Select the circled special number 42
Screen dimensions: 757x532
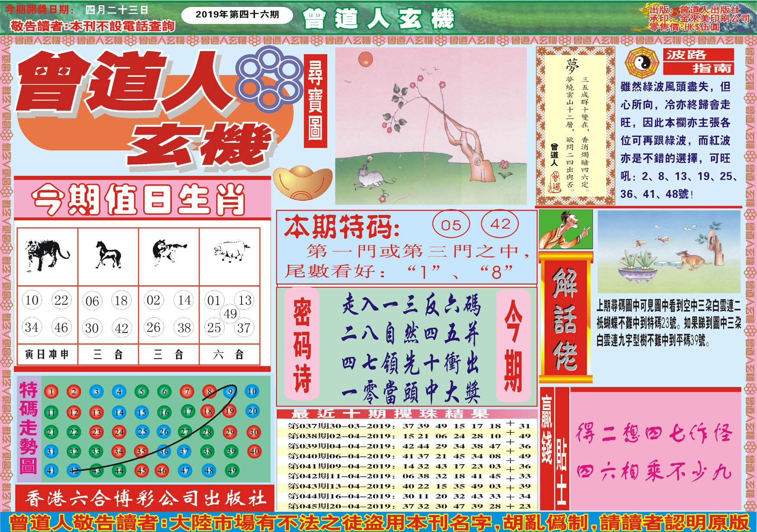pyautogui.click(x=500, y=224)
